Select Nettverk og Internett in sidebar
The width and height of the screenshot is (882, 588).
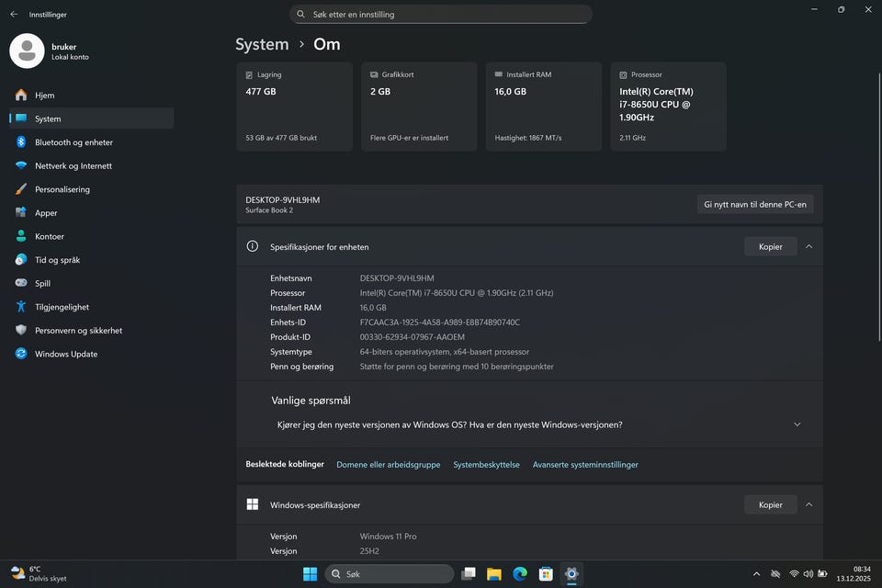click(x=73, y=166)
